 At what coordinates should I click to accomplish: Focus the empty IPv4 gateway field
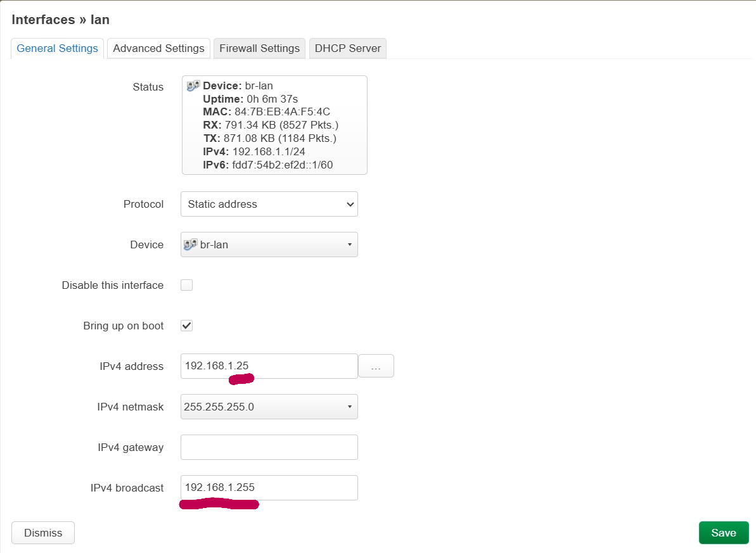269,447
